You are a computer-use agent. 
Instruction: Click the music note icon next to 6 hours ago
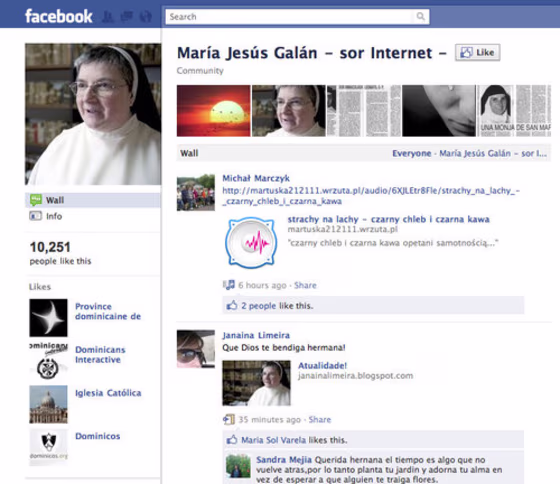229,285
